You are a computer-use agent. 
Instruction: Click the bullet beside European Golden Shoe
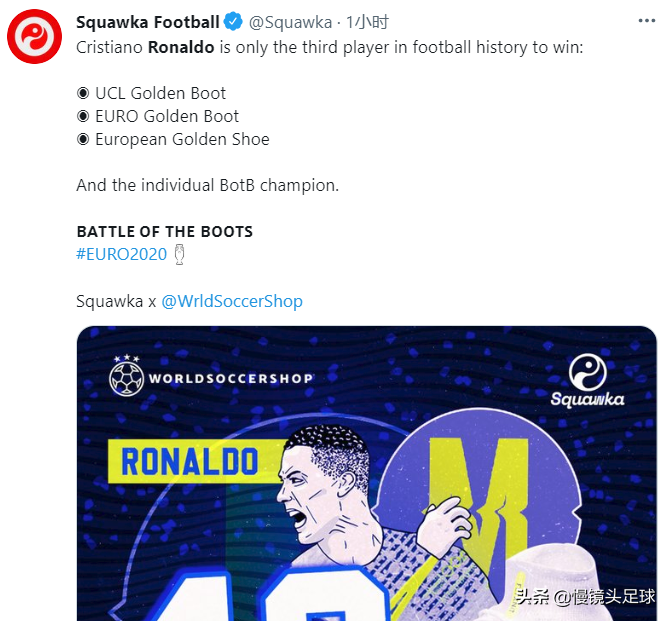[x=83, y=139]
